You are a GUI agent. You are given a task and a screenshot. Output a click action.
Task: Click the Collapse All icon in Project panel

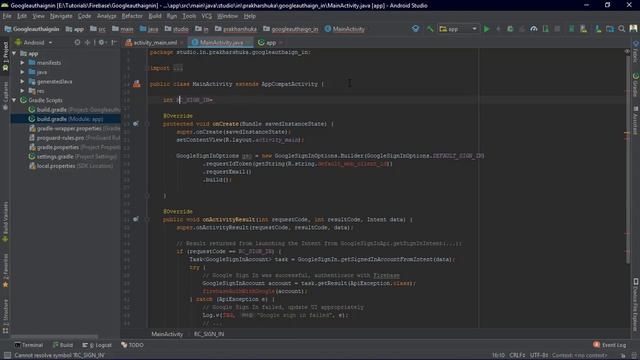(x=87, y=42)
